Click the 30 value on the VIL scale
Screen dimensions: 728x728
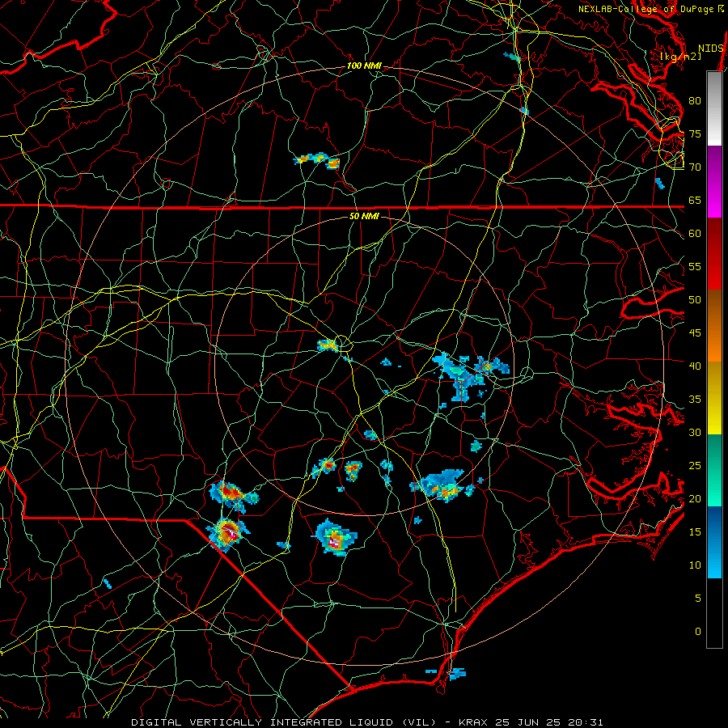(695, 433)
